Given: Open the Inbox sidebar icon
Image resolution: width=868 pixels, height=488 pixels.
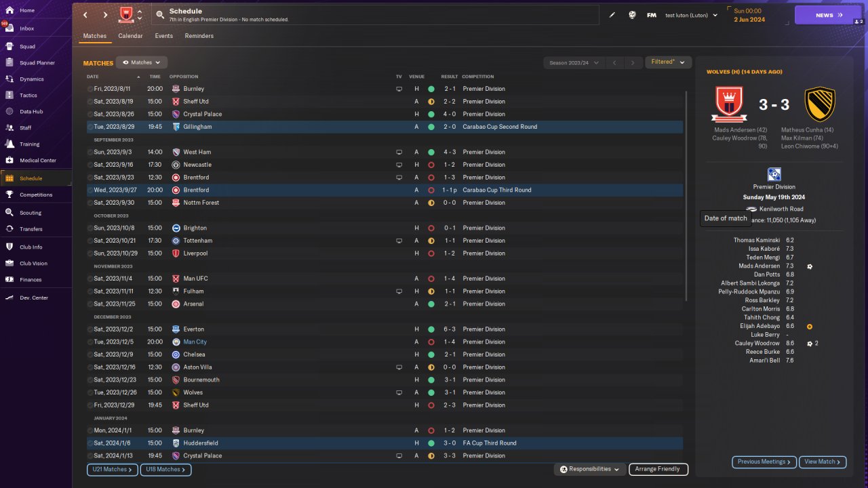Looking at the screenshot, I should click(9, 28).
